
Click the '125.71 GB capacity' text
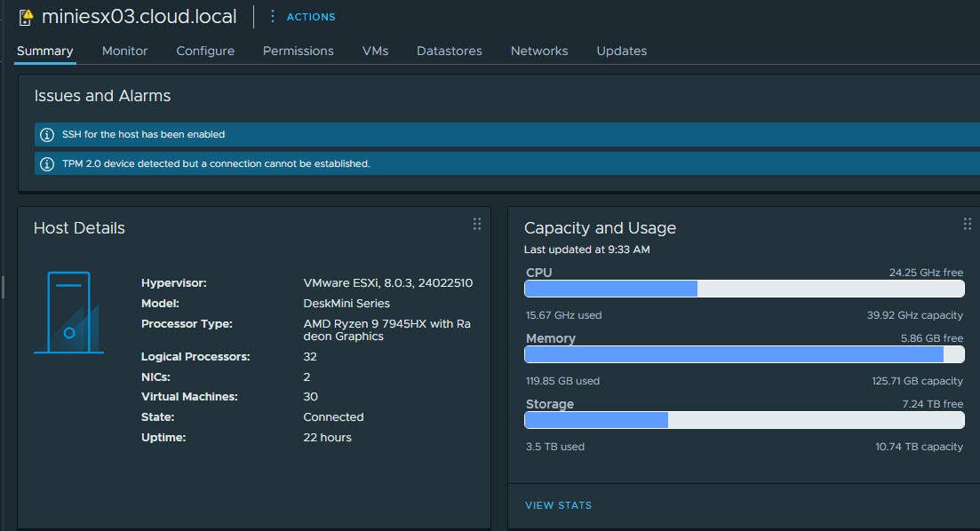click(918, 381)
